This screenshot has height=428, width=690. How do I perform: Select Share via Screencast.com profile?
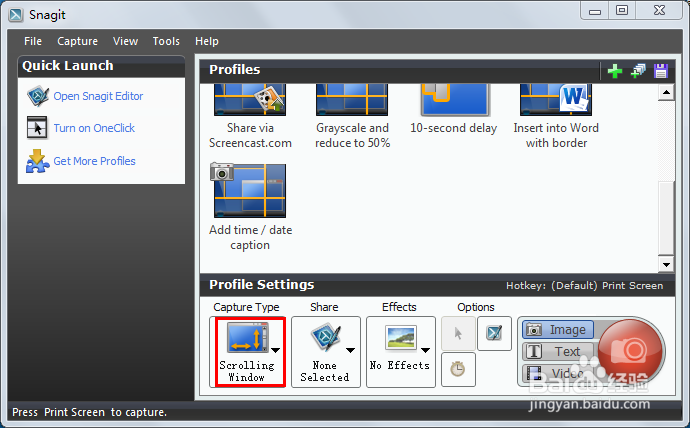[250, 117]
